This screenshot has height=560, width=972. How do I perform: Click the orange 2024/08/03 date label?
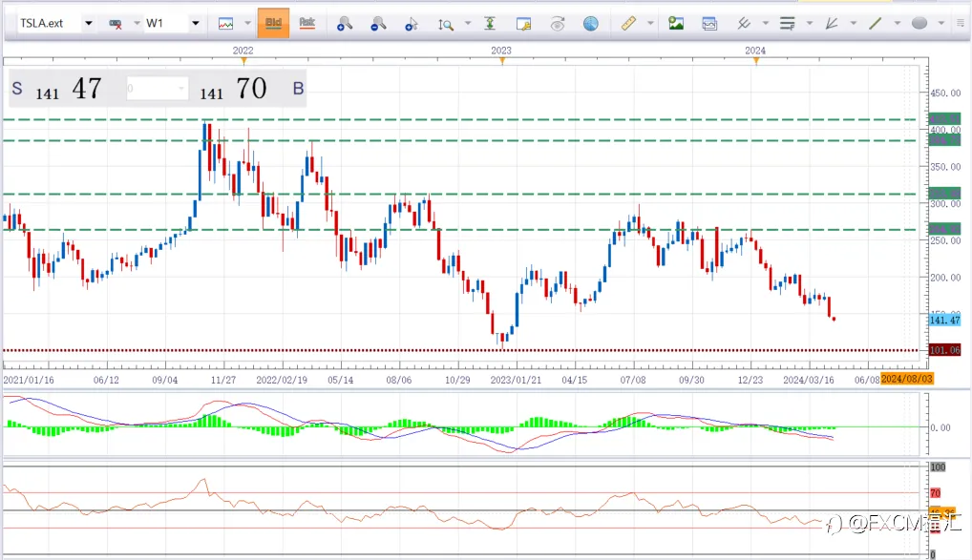click(907, 379)
